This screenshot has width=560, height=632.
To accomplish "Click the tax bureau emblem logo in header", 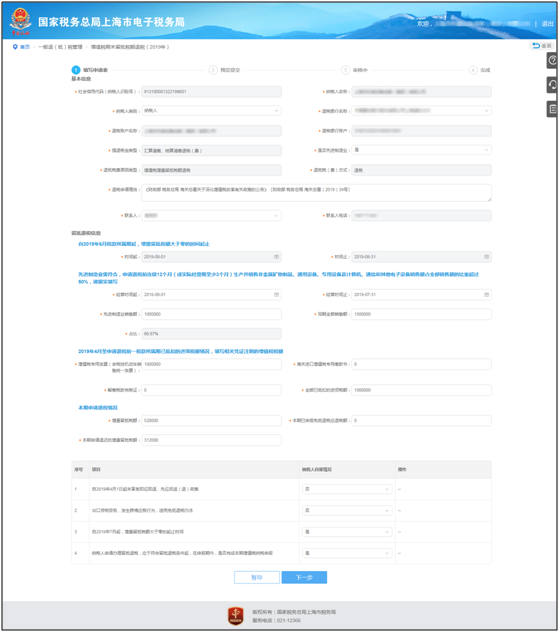I will pyautogui.click(x=21, y=21).
